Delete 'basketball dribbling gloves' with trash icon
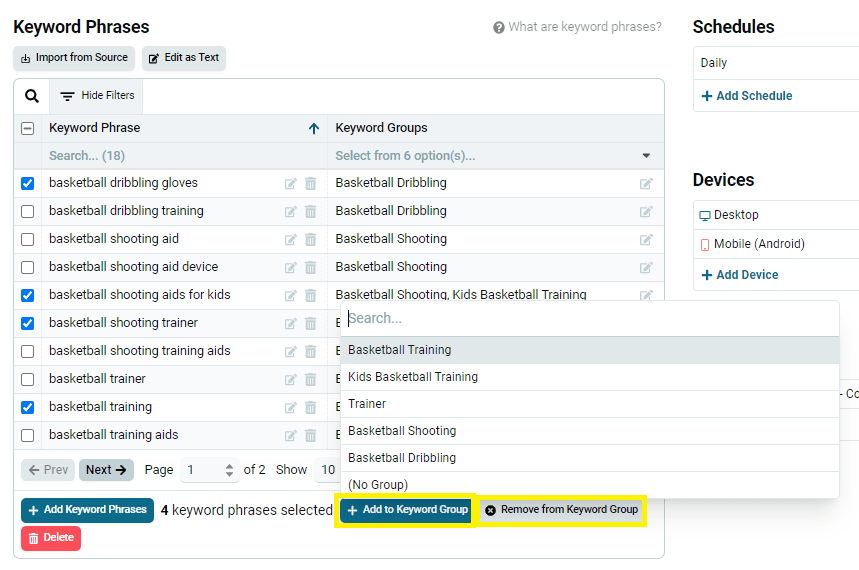 tap(311, 184)
